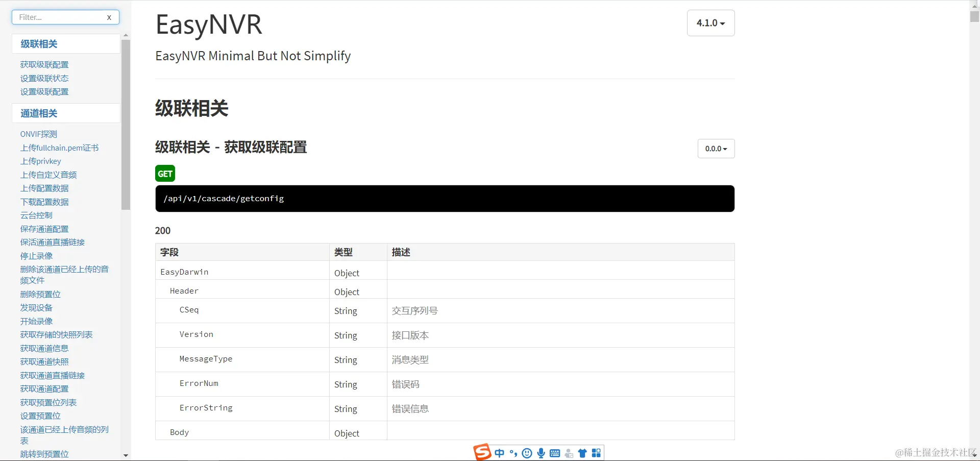The height and width of the screenshot is (461, 980).
Task: Open the emoji smiley panel
Action: pos(527,453)
